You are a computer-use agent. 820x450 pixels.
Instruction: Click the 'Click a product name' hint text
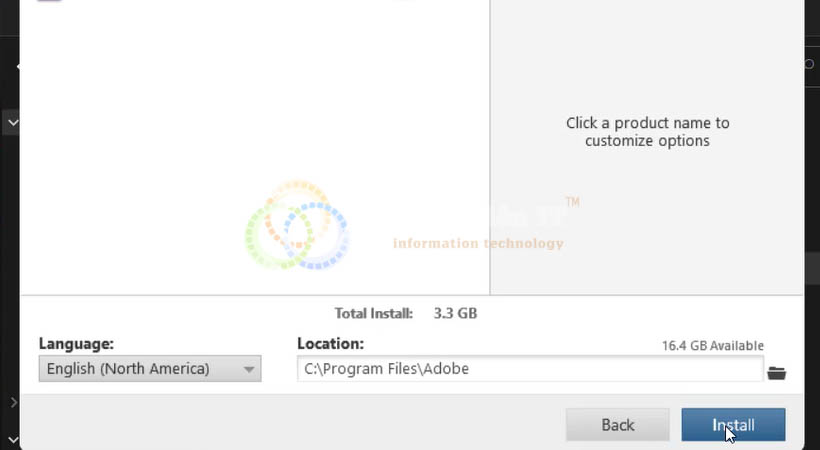point(647,132)
